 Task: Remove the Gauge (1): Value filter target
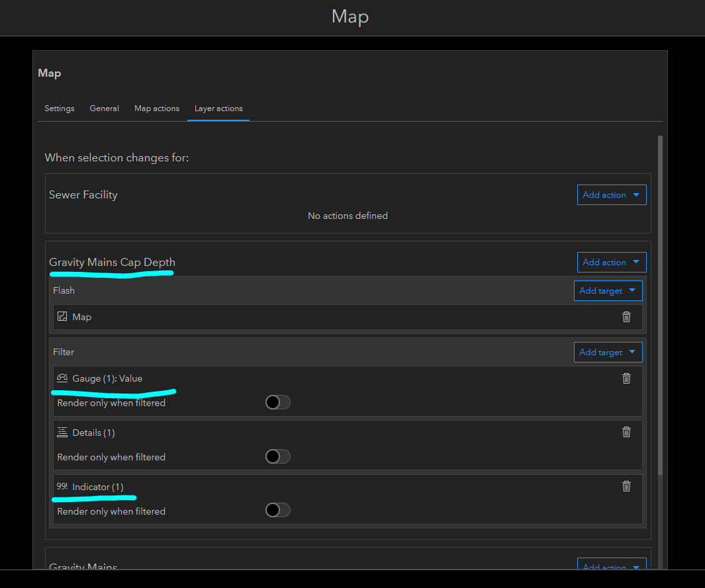tap(626, 378)
